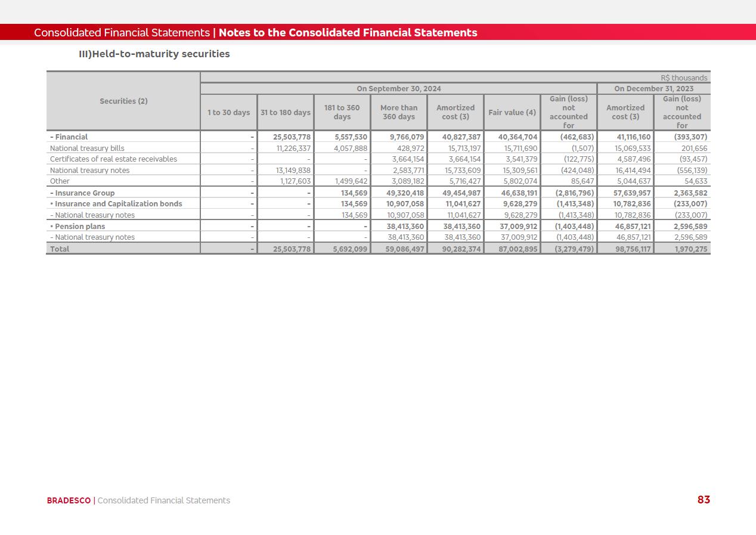The image size is (756, 535).
Task: Select the 'National treasury bills' row label
Action: point(87,149)
